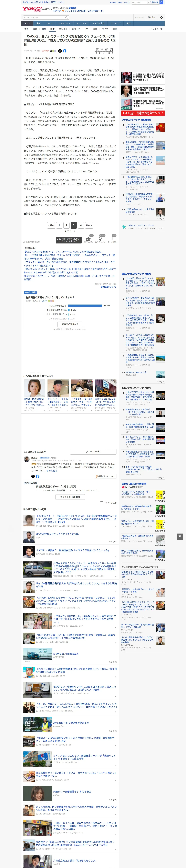The image size is (186, 868).
Task: Go to article page 2
Action: (x=66, y=225)
